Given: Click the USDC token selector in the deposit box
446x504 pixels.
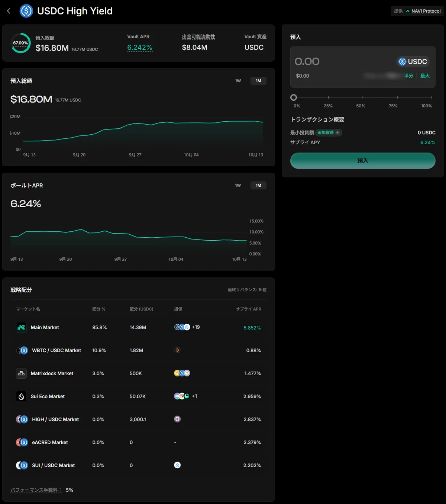Looking at the screenshot, I should pos(413,61).
